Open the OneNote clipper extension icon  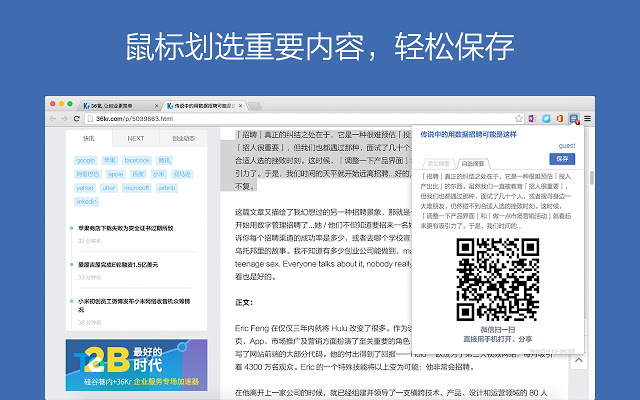point(532,118)
